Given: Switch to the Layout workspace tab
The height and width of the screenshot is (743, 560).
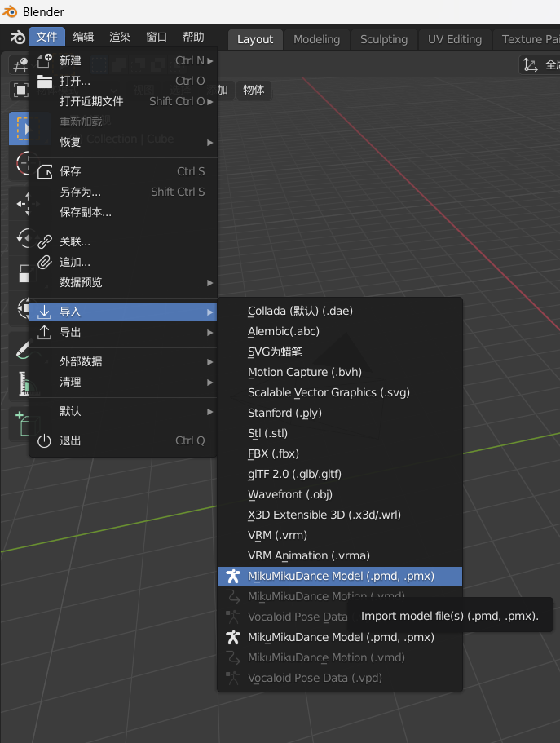Looking at the screenshot, I should click(255, 39).
